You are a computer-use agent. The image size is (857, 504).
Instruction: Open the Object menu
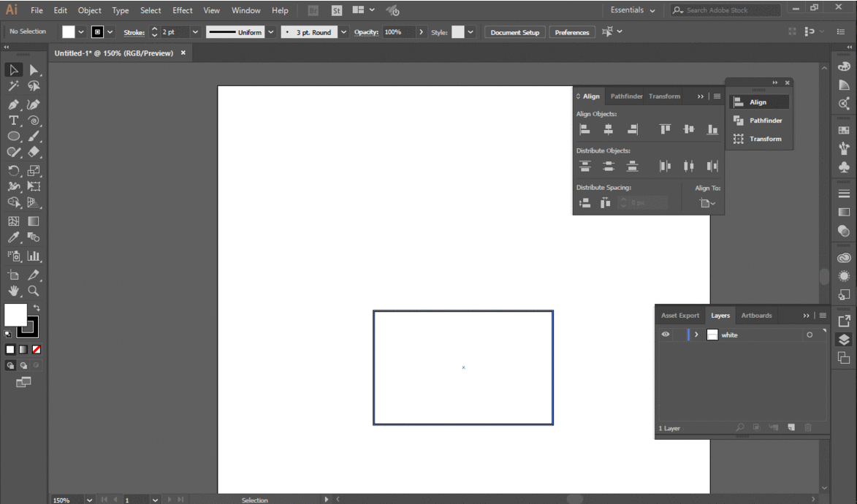coord(90,10)
